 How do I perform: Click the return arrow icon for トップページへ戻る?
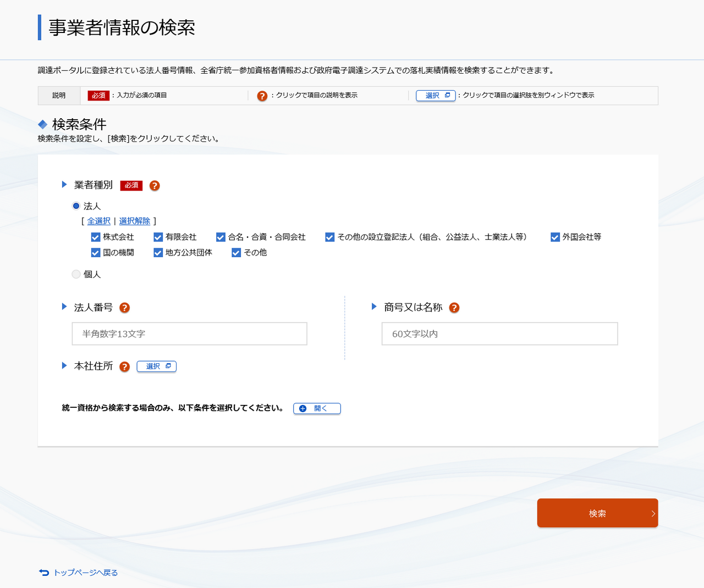pyautogui.click(x=44, y=573)
